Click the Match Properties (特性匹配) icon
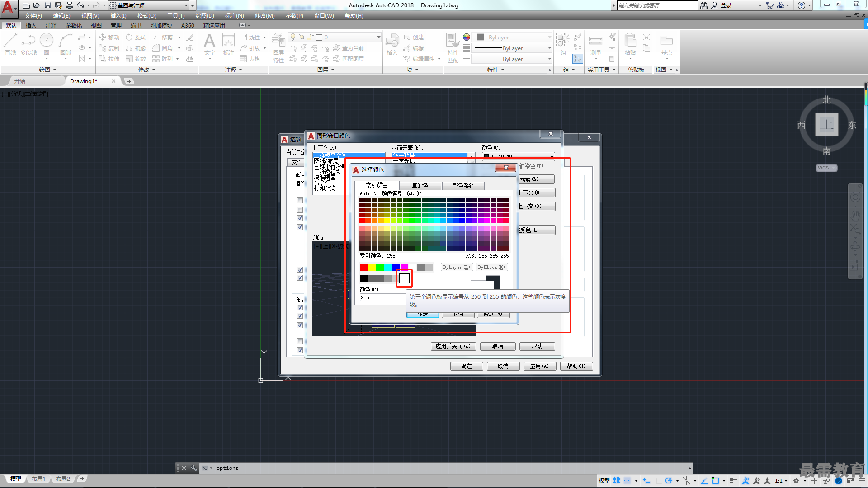This screenshot has width=868, height=488. click(453, 47)
